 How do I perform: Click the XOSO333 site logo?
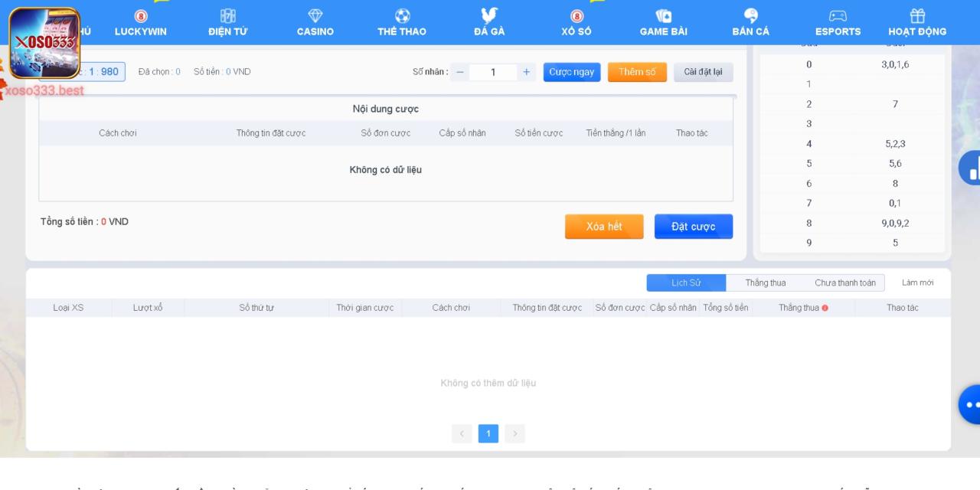click(x=44, y=43)
